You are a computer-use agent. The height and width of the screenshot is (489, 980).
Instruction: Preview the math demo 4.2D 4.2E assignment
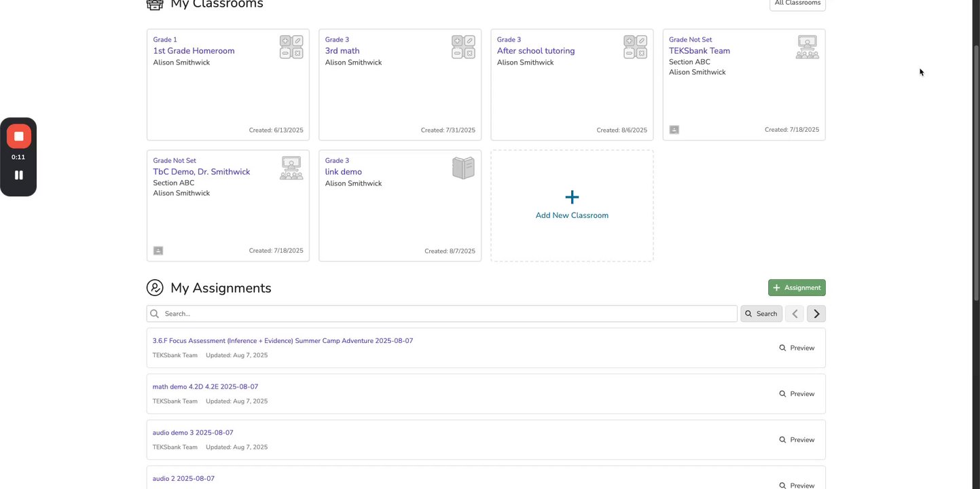[x=797, y=394]
